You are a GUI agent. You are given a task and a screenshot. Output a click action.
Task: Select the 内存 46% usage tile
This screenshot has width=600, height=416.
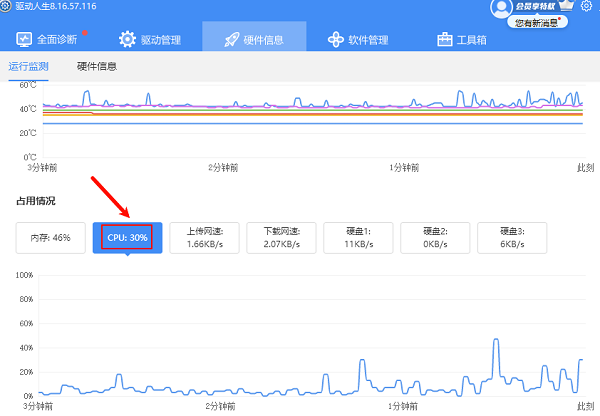[x=50, y=238]
